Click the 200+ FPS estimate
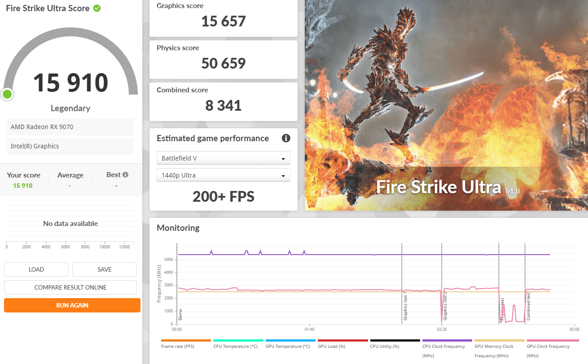 [224, 196]
